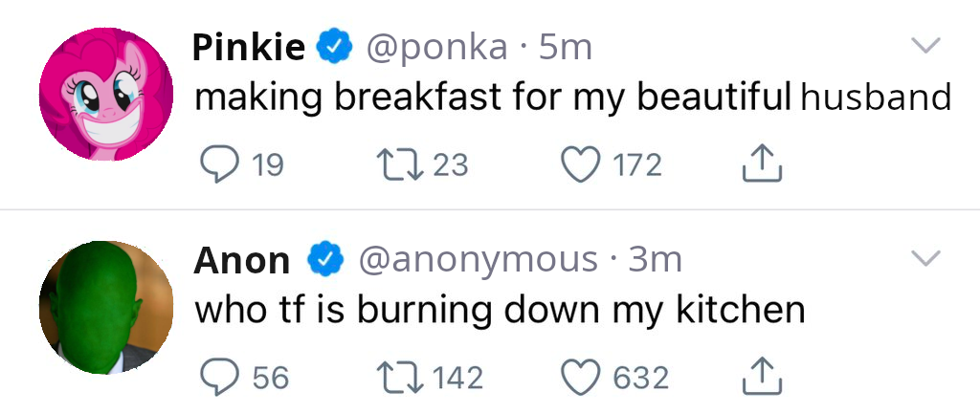The width and height of the screenshot is (980, 413).
Task: Go to Pinkie's profile by display name
Action: (249, 47)
